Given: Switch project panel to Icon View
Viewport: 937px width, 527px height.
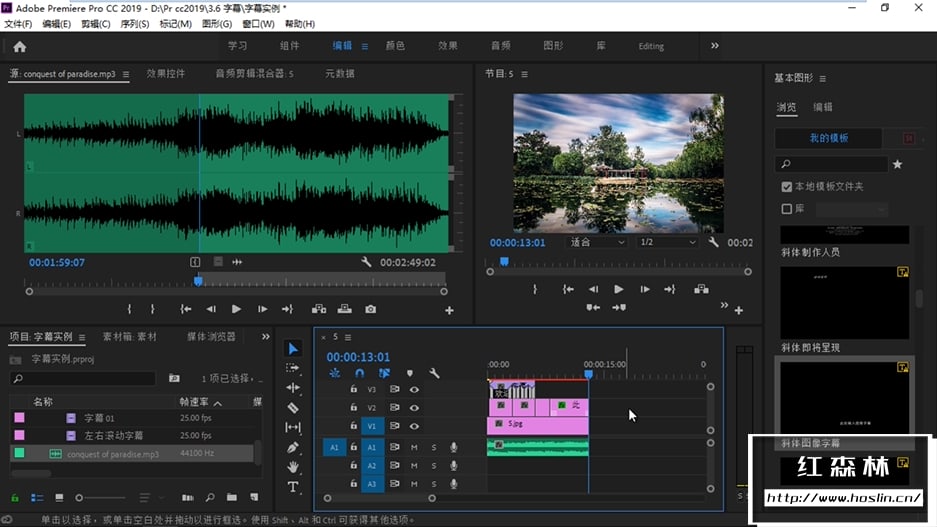Looking at the screenshot, I should pyautogui.click(x=59, y=497).
